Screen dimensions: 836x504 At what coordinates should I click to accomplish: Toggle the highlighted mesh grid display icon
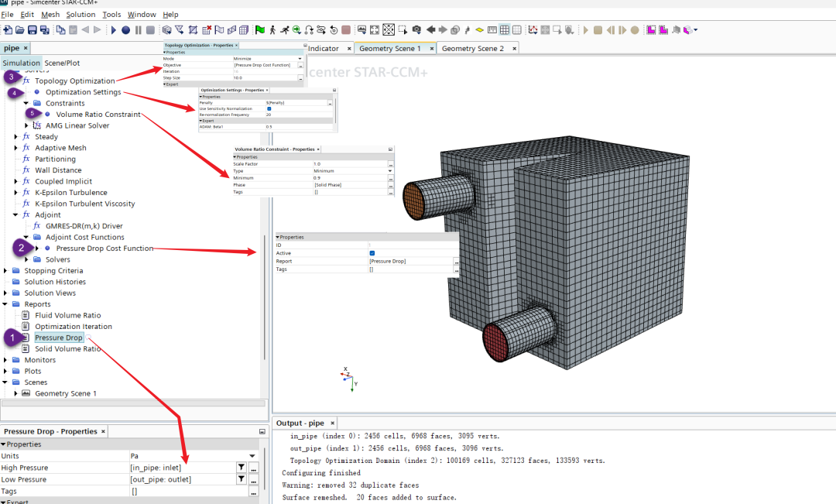coord(505,30)
